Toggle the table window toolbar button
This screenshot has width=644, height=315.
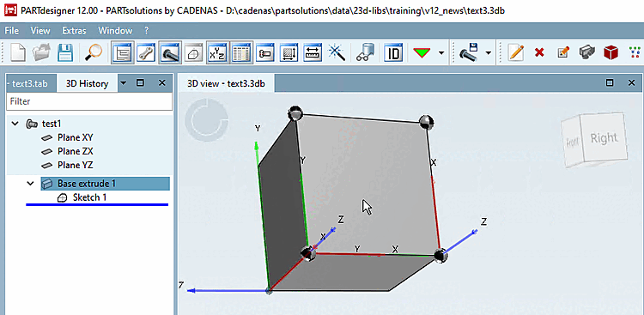point(241,53)
